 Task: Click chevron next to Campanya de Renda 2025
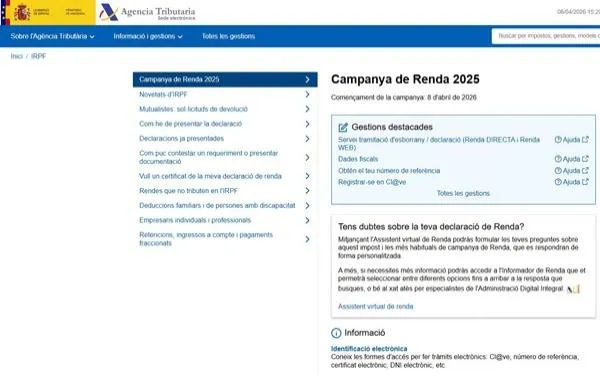click(x=307, y=80)
